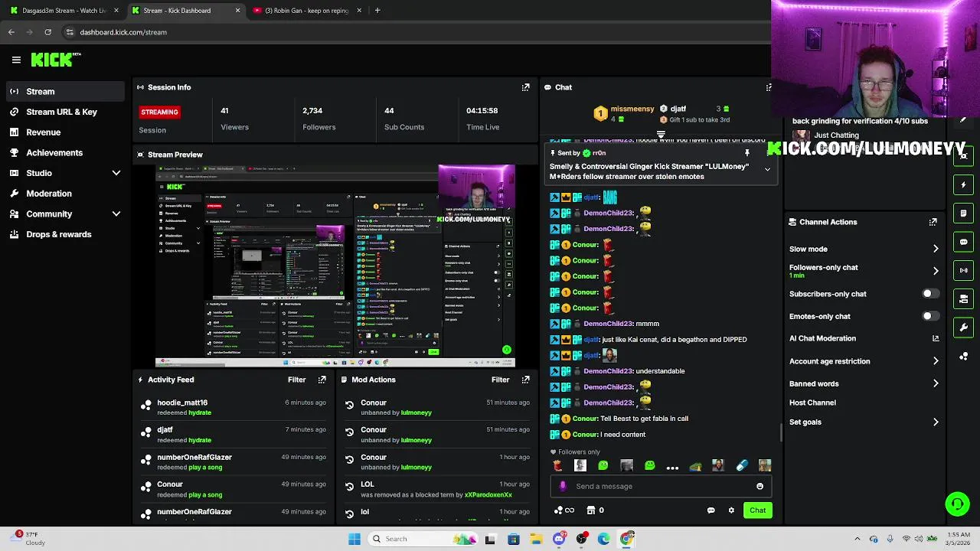Open Microsoft Edge from the taskbar
Viewport: 980px width, 551px height.
coord(604,539)
